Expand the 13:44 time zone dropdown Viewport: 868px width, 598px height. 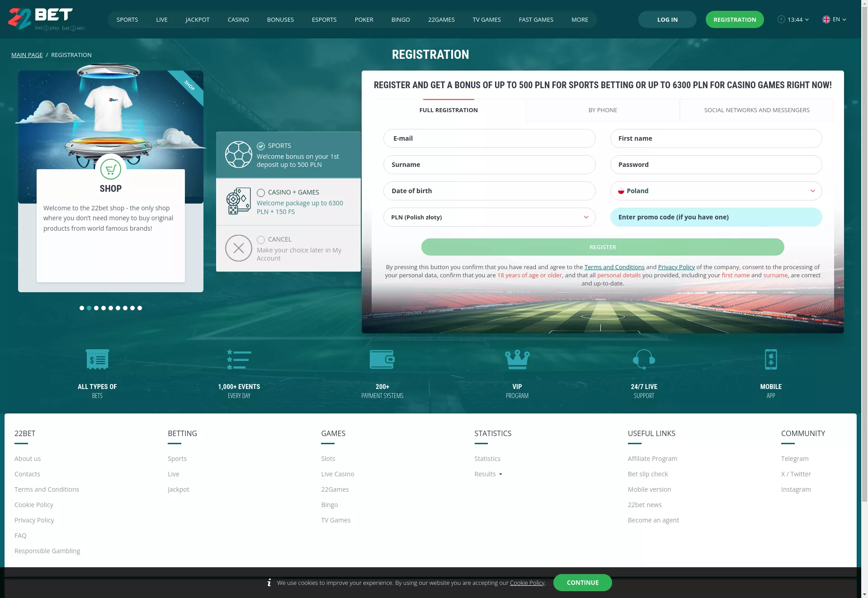pos(798,19)
